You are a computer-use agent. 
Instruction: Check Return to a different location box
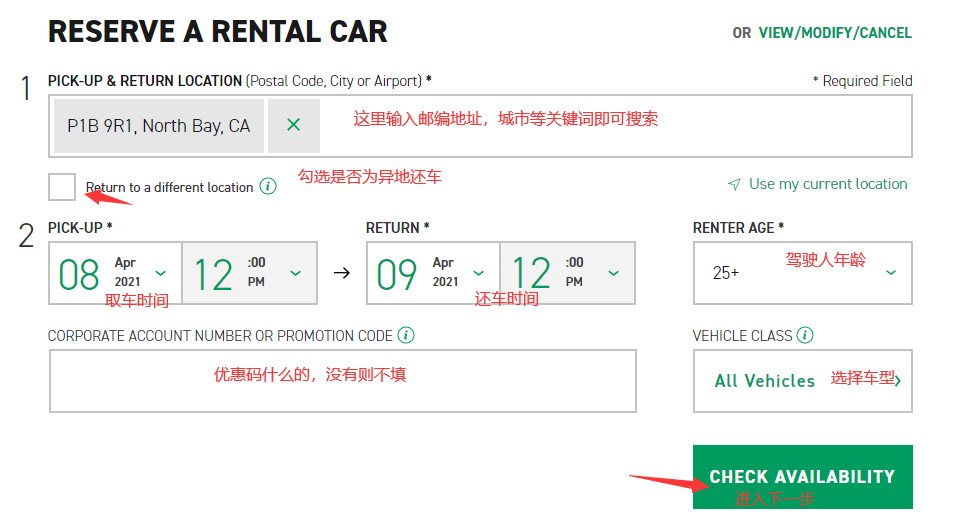point(62,187)
